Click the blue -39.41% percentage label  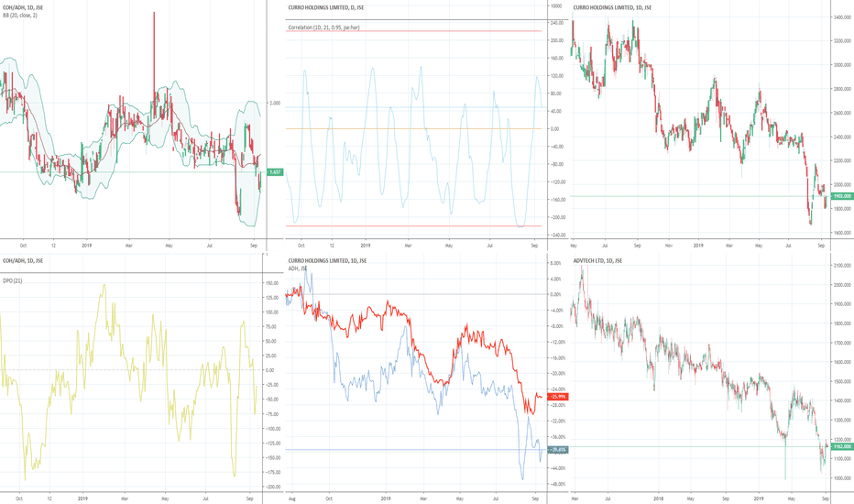point(558,450)
